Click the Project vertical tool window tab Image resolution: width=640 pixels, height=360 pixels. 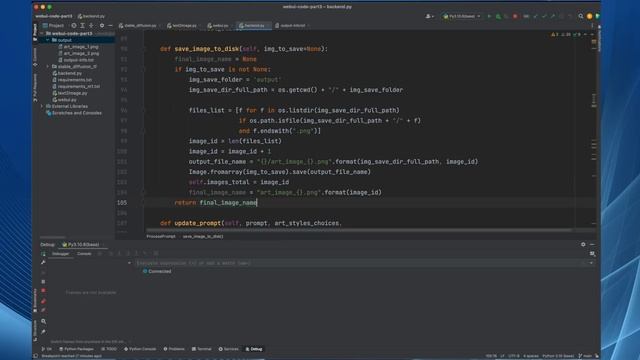tap(35, 31)
